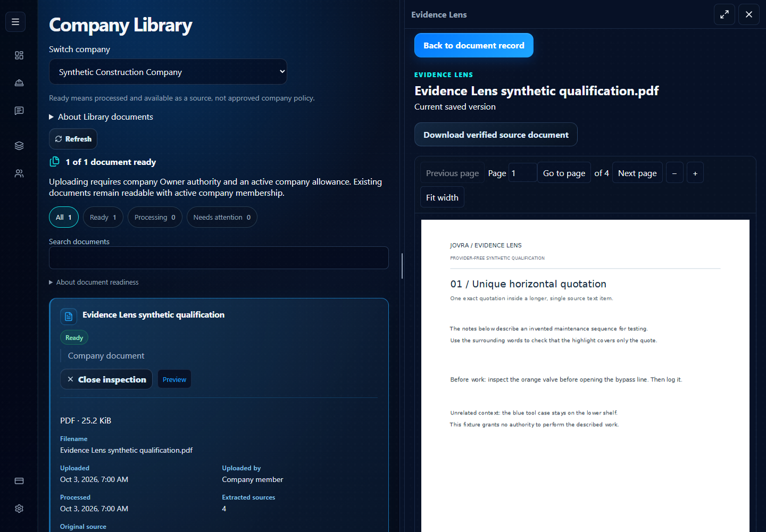Screen dimensions: 766x532
Task: Open the layers library icon in sidebar
Action: coord(19,146)
